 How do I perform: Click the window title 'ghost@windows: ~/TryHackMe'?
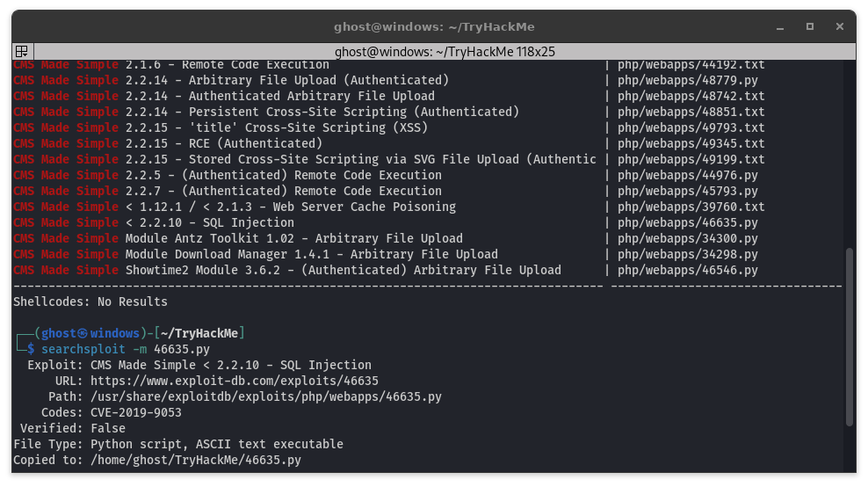pos(433,26)
